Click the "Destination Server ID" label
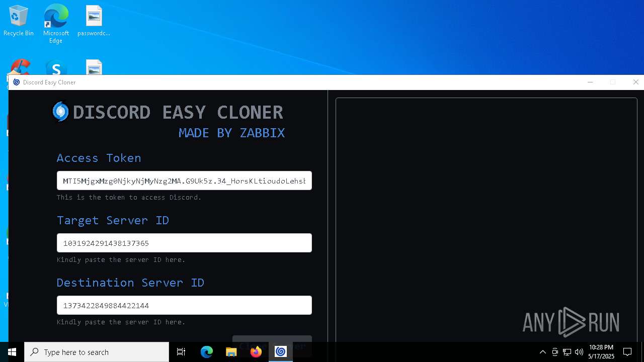The width and height of the screenshot is (644, 362). [x=130, y=283]
